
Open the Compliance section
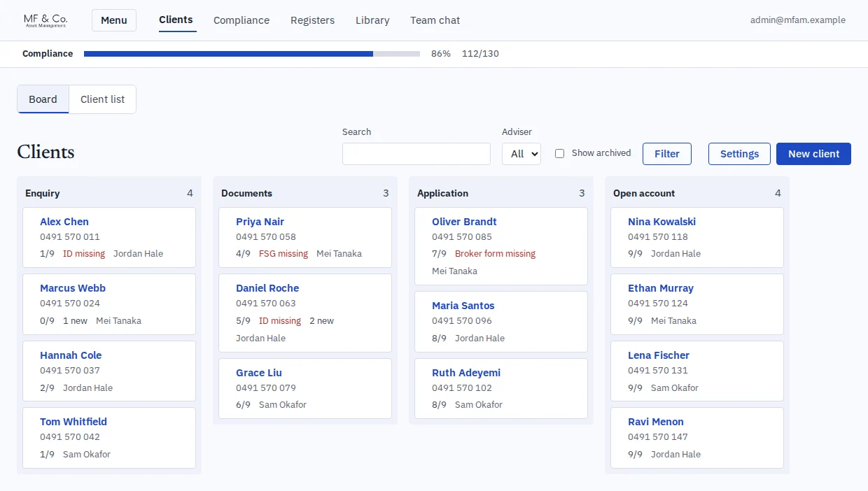click(241, 20)
